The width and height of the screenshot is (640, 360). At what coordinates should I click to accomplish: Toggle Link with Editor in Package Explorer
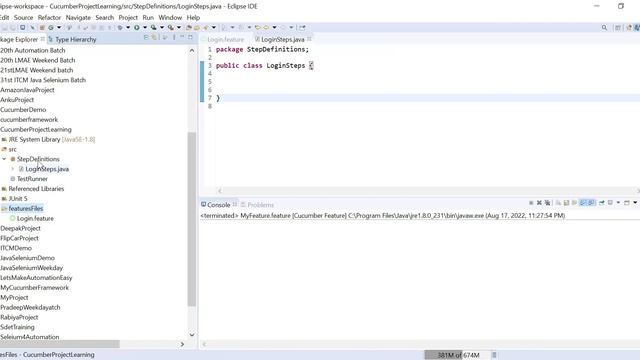pyautogui.click(x=154, y=37)
